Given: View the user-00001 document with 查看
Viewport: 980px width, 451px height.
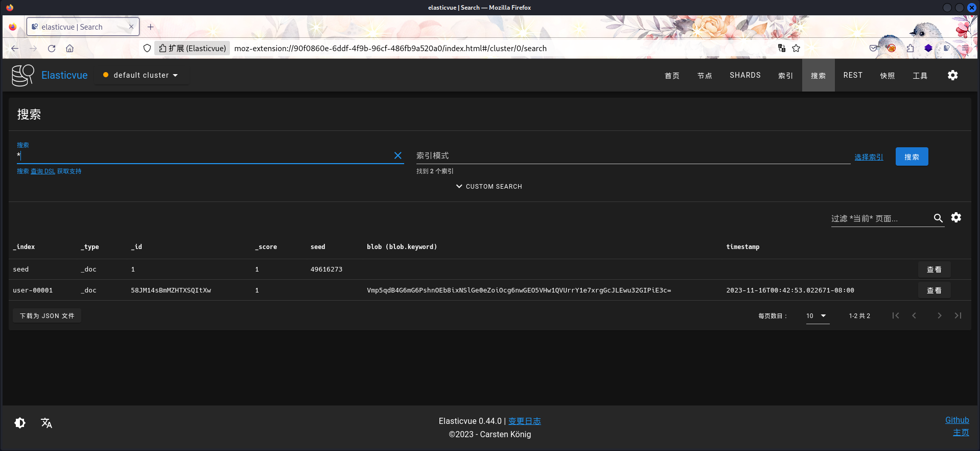Looking at the screenshot, I should [x=934, y=290].
